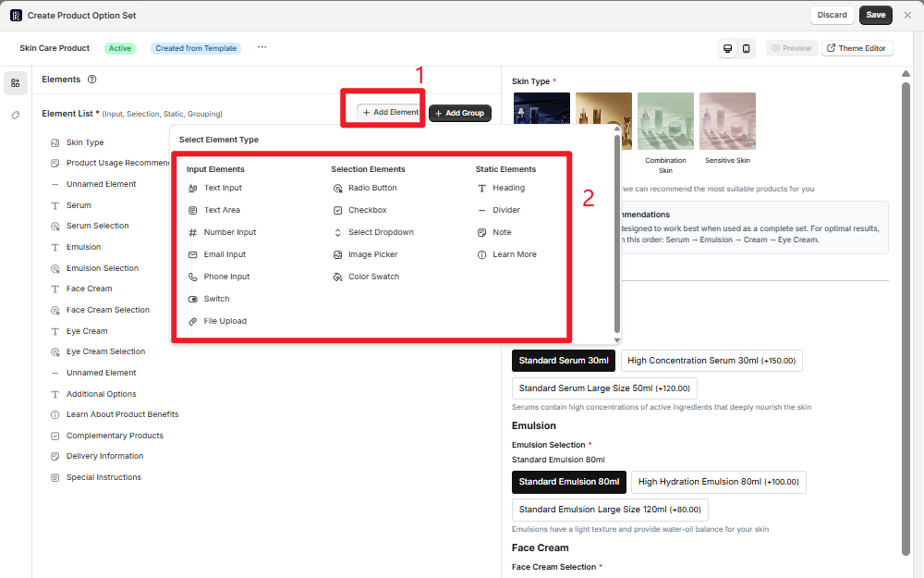Choose Switch element type
This screenshot has height=578, width=924.
click(216, 299)
